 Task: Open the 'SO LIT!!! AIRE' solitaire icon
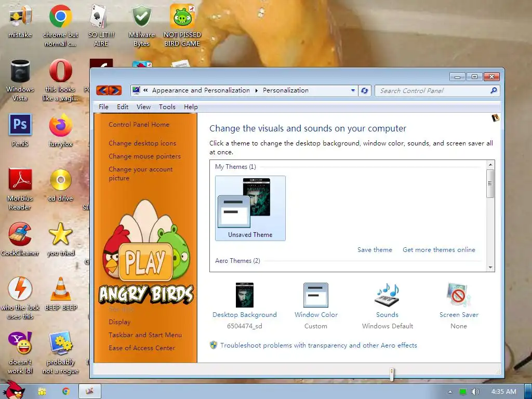click(x=101, y=25)
